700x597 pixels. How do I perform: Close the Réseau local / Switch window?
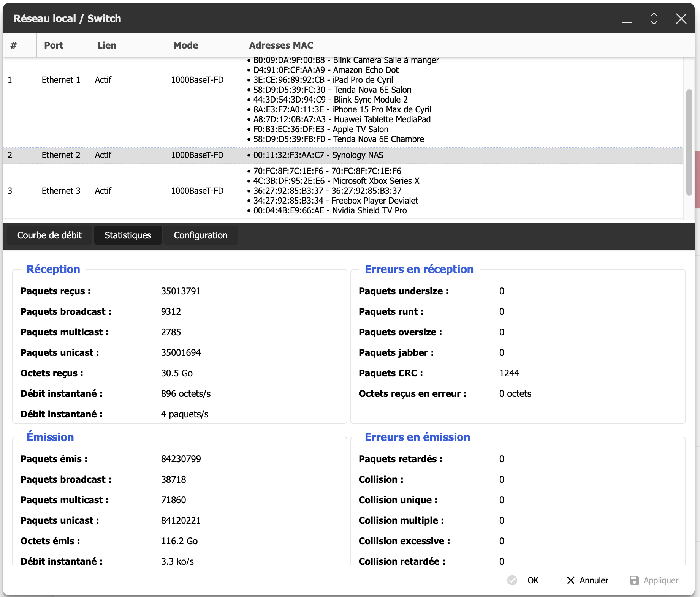(681, 19)
